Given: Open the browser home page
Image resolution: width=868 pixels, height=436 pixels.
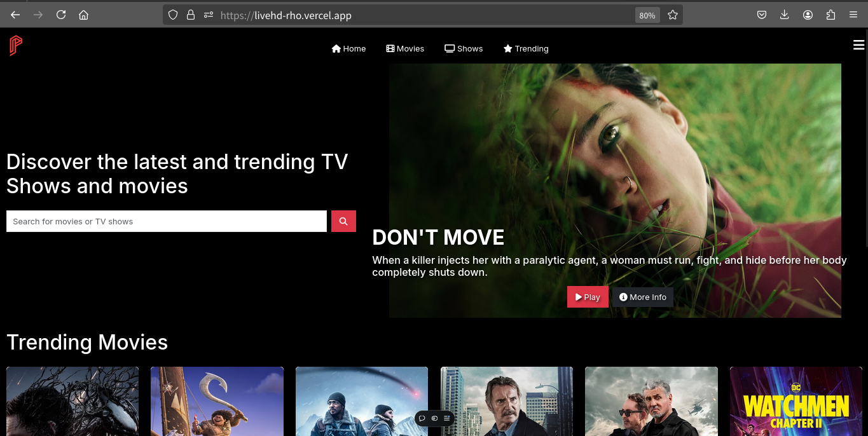Looking at the screenshot, I should coord(83,15).
